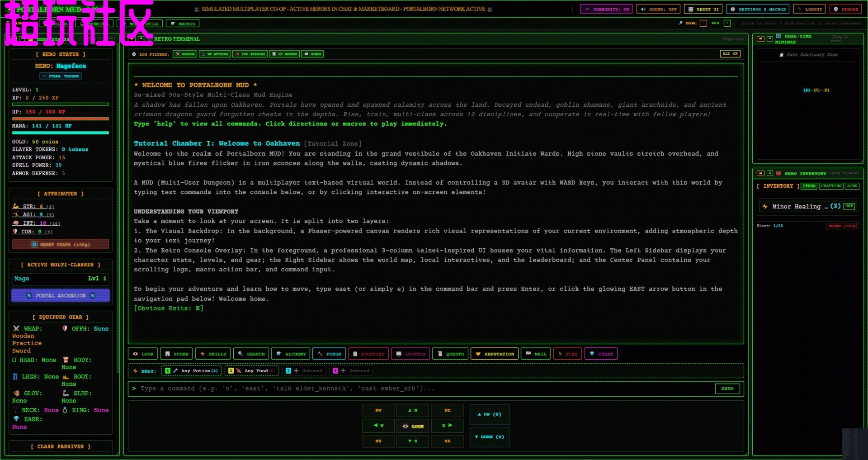Select the Mage Lvl 1 class row

(x=61, y=279)
